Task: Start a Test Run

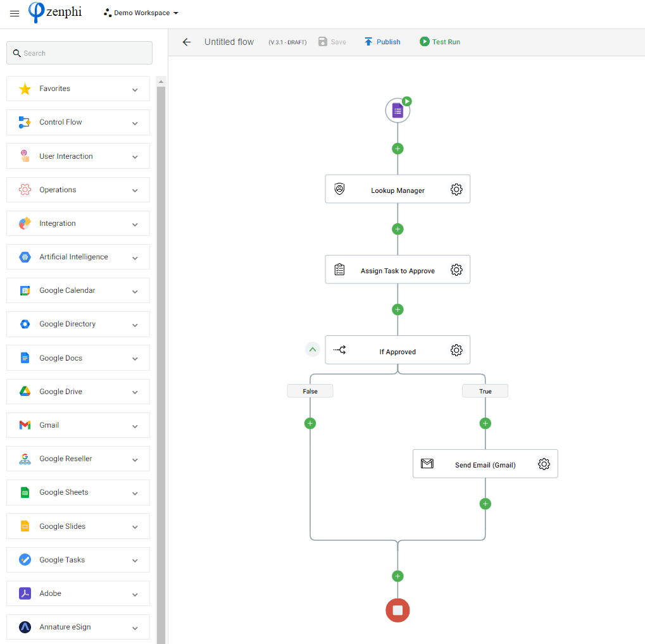Action: point(440,42)
